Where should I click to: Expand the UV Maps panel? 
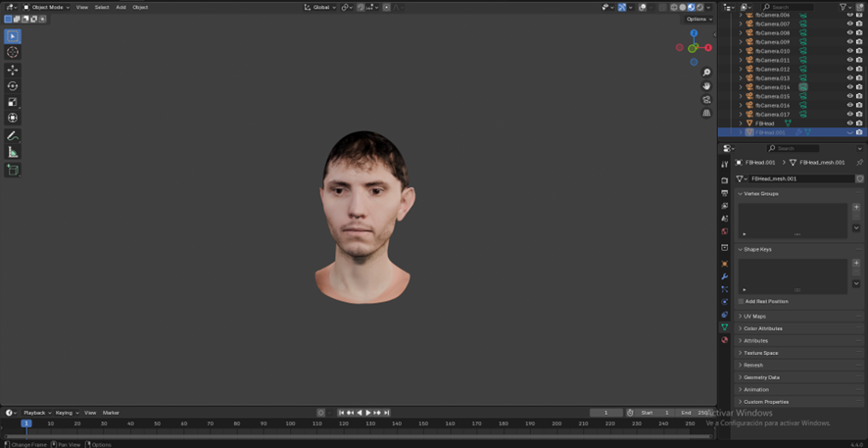[754, 317]
